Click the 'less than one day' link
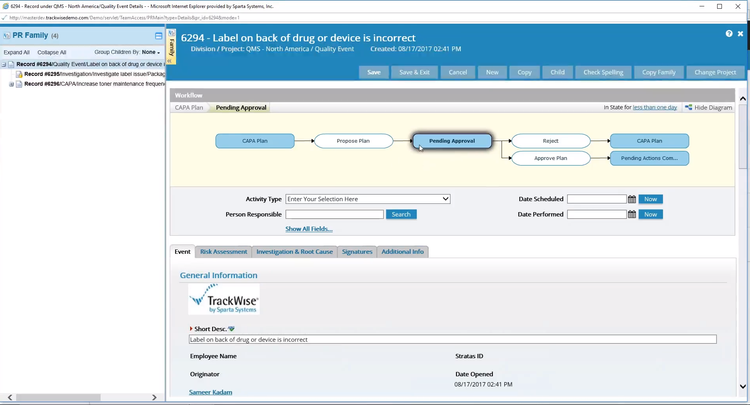Viewport: 750px width, 405px height. pyautogui.click(x=654, y=108)
